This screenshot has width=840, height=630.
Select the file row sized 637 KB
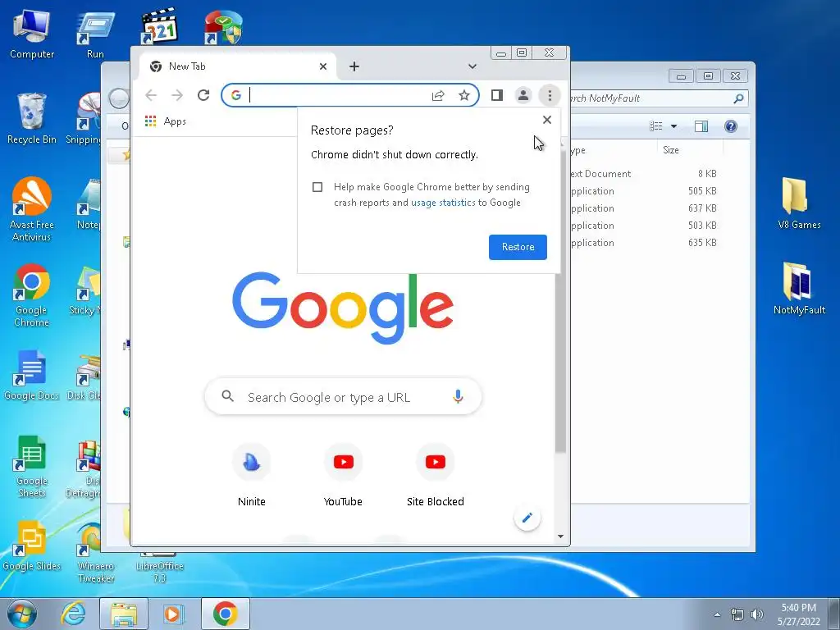click(x=643, y=208)
